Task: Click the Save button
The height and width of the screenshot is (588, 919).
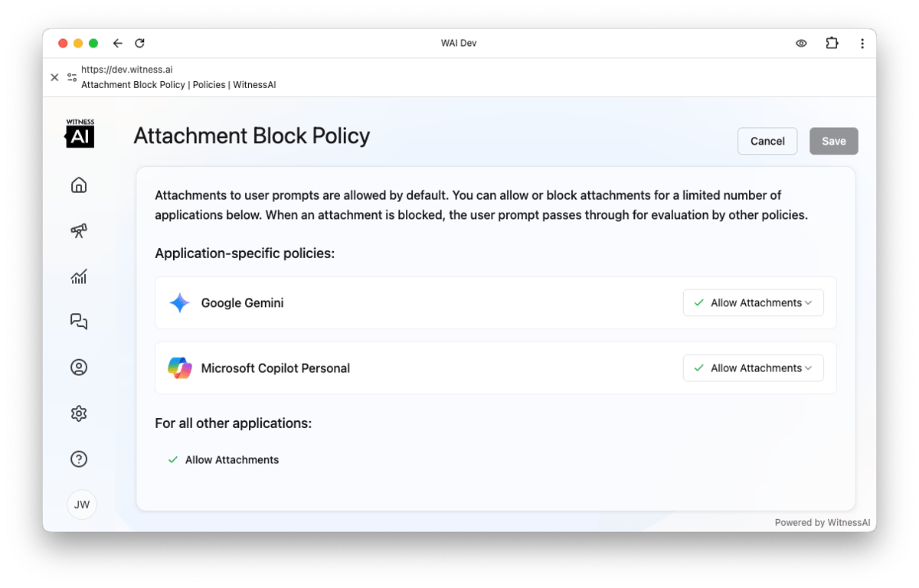Action: [x=833, y=141]
